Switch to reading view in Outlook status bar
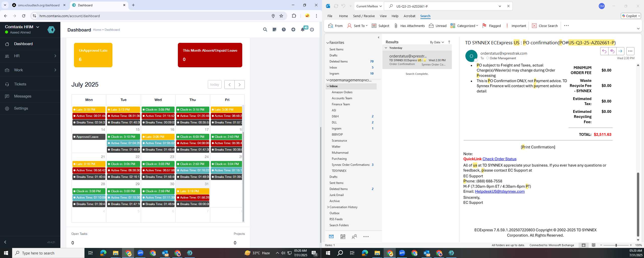The width and height of the screenshot is (644, 258). (x=593, y=245)
